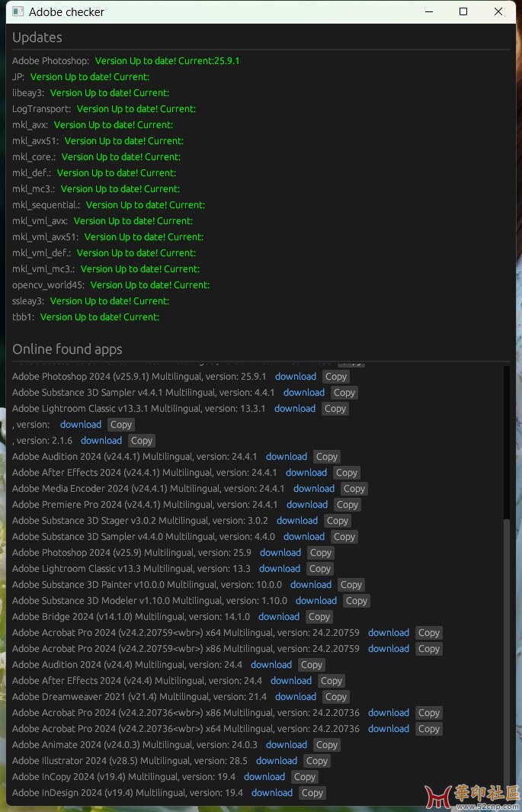
Task: Copy link for Illustrator 2024 v28.5
Action: tap(316, 762)
